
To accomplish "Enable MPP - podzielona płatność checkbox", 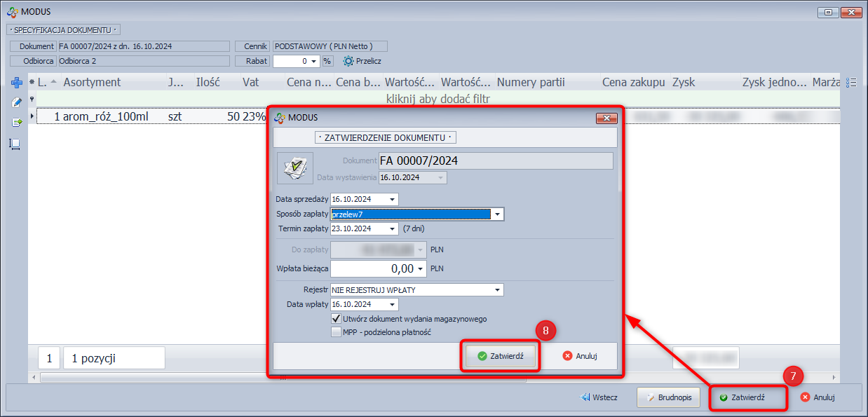I will [337, 332].
